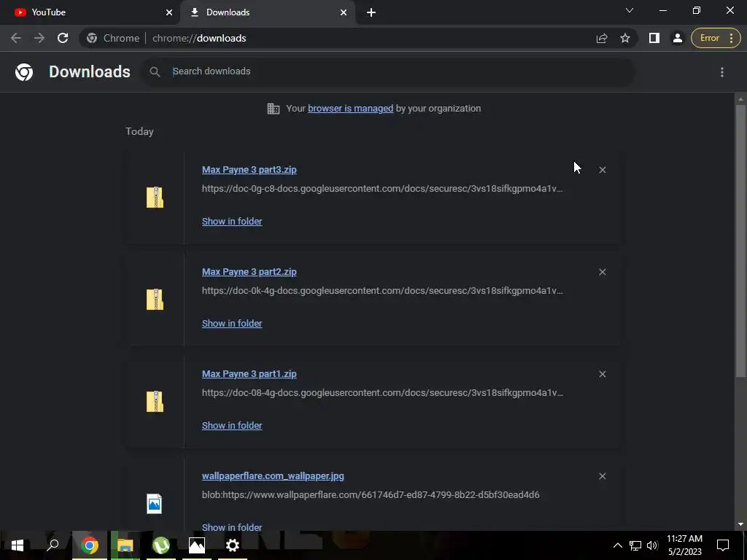
Task: Open the Windows Start menu
Action: 18,545
